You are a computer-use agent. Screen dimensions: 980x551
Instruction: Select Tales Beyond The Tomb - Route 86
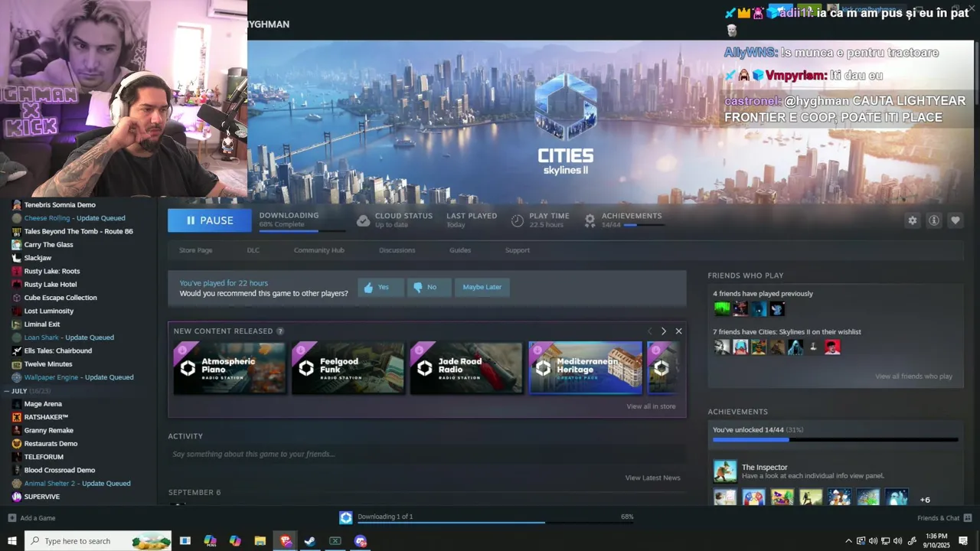[x=78, y=231]
